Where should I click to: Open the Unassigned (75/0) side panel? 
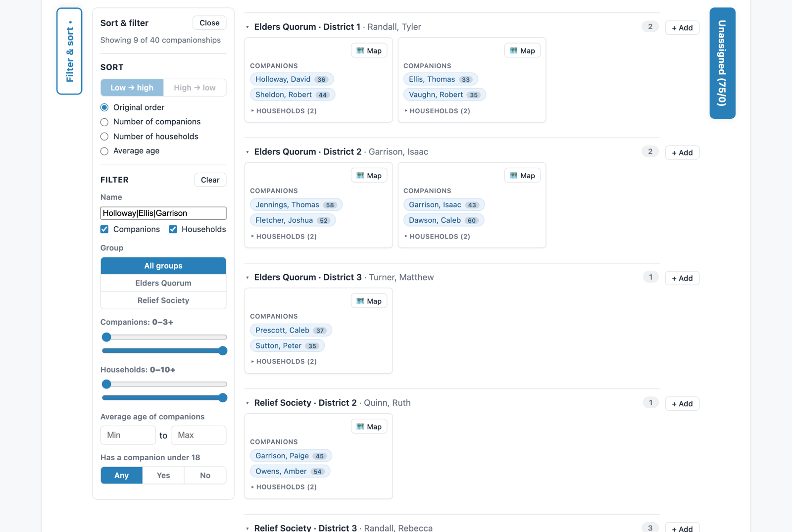[722, 63]
